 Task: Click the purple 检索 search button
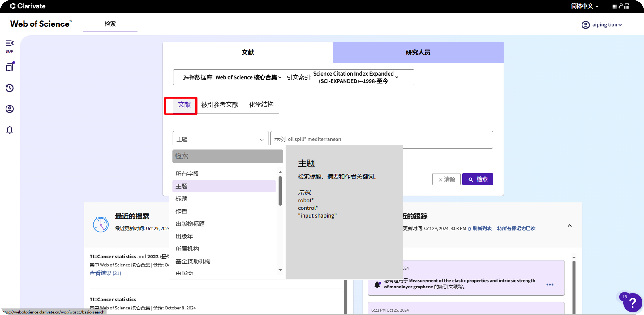(x=478, y=179)
